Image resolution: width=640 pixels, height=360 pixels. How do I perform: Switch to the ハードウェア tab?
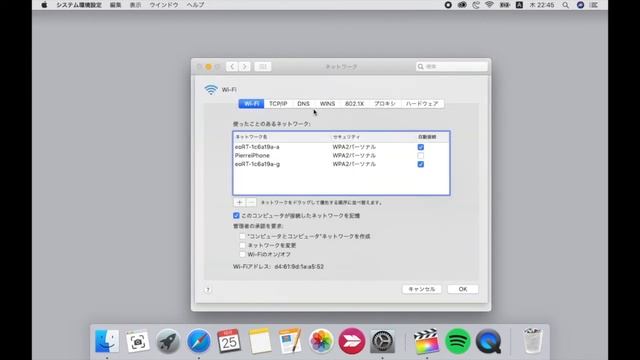pyautogui.click(x=422, y=104)
